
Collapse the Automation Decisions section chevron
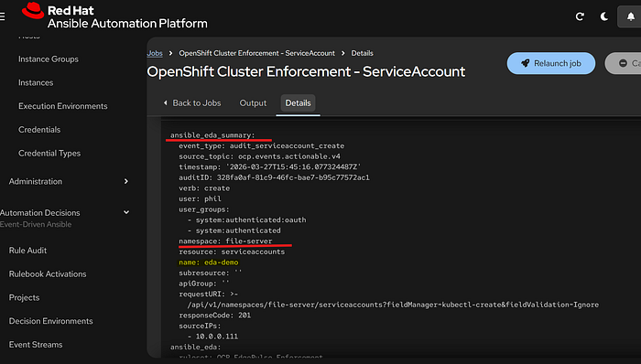click(126, 212)
